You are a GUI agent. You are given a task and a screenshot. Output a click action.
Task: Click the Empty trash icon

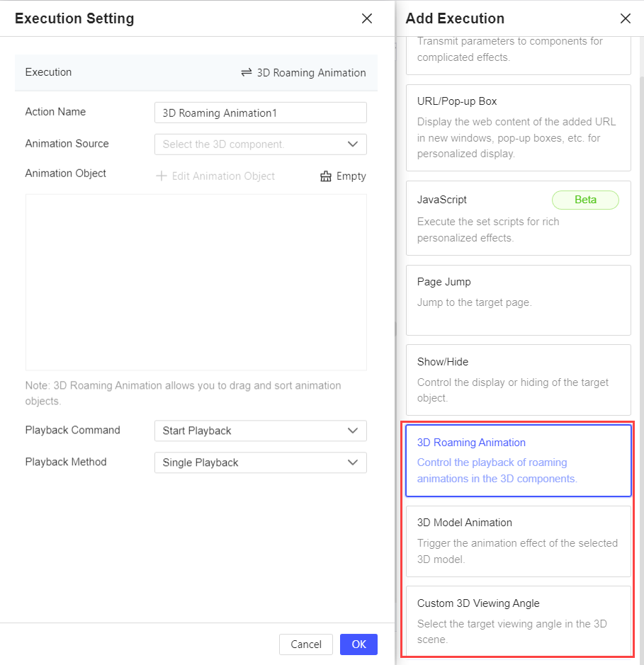tap(326, 176)
